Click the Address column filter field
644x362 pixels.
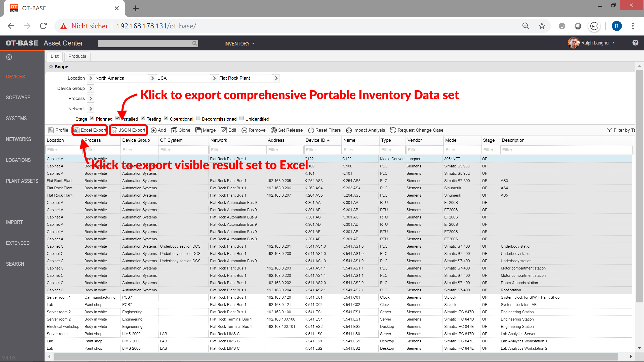(285, 150)
